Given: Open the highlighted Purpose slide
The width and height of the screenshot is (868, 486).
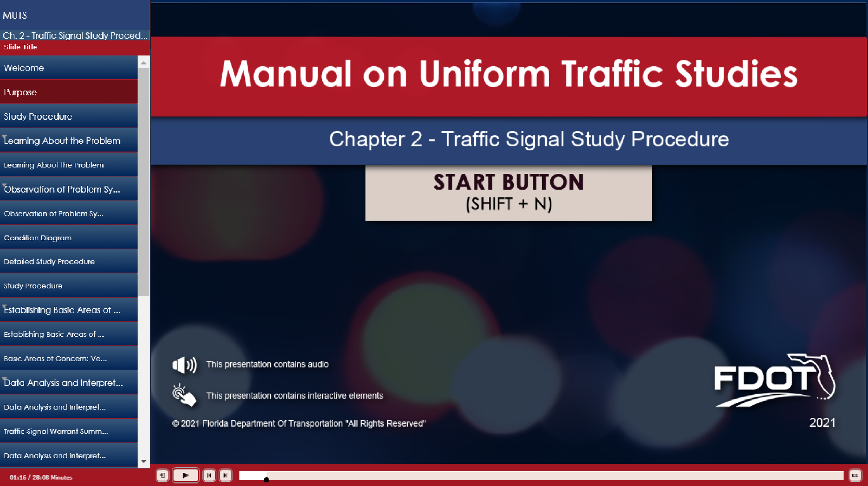Looking at the screenshot, I should [69, 92].
